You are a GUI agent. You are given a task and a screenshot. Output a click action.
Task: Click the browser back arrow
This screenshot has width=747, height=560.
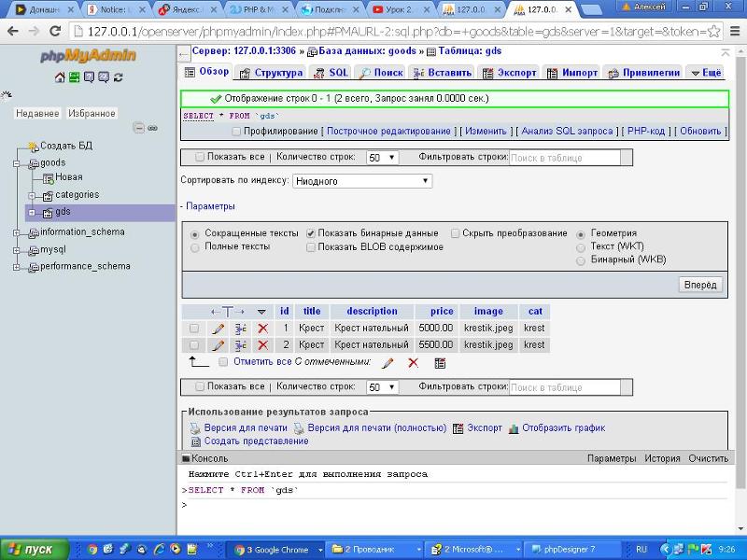[13, 31]
